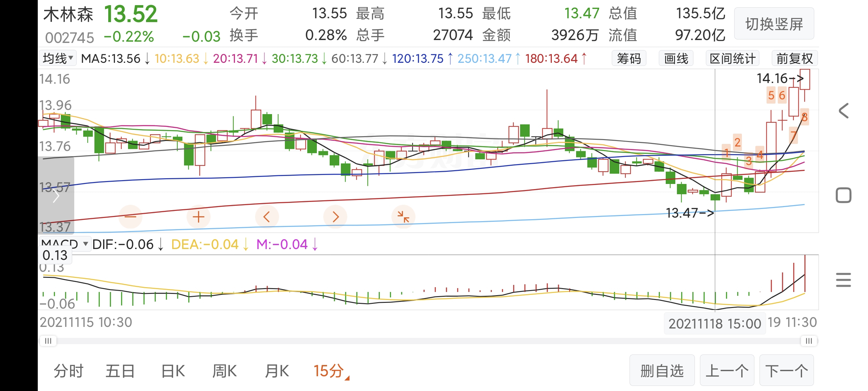Click 删自选 remove from watchlist
The height and width of the screenshot is (391, 868).
pos(662,371)
